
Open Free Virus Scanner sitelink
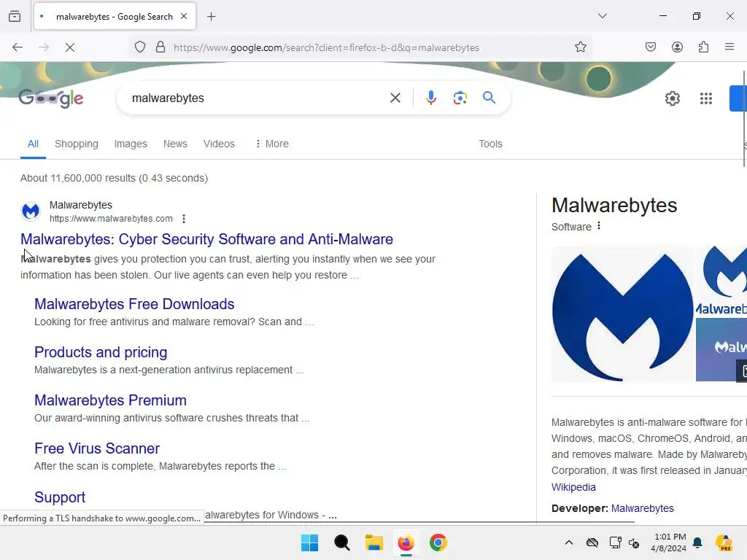coord(97,448)
